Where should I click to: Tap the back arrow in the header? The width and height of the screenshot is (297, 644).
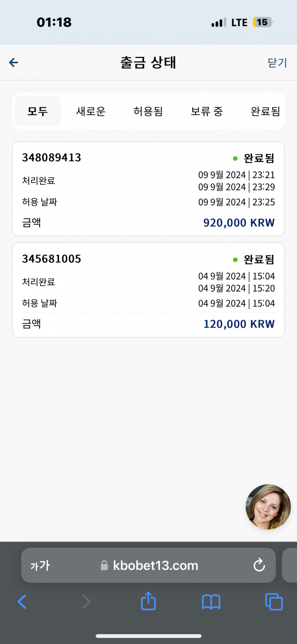pos(14,62)
